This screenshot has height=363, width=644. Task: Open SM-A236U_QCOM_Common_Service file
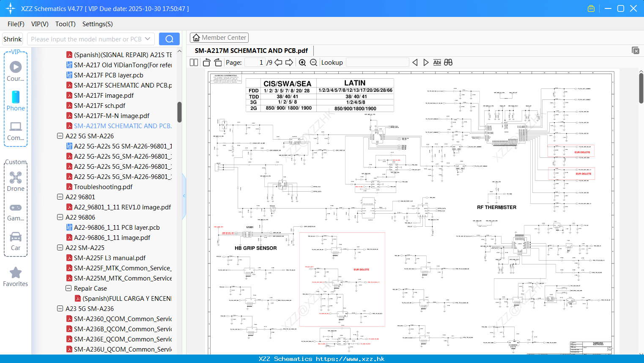click(x=119, y=349)
